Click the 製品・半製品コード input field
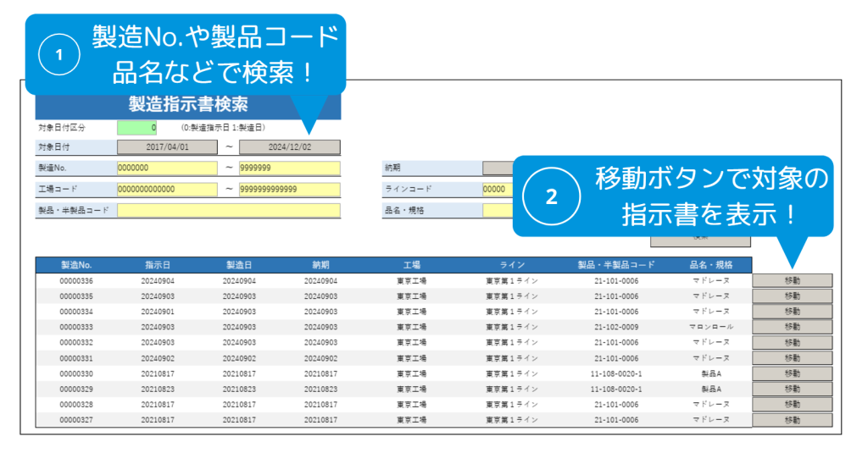868x453 pixels. (228, 210)
